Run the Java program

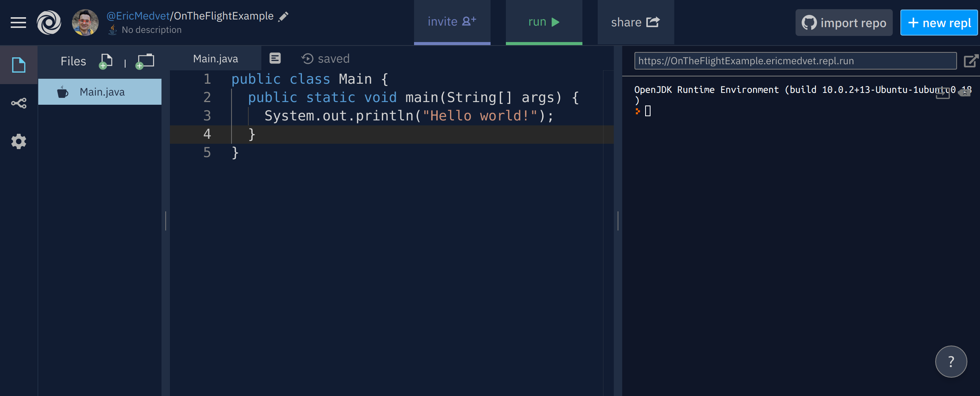(544, 22)
